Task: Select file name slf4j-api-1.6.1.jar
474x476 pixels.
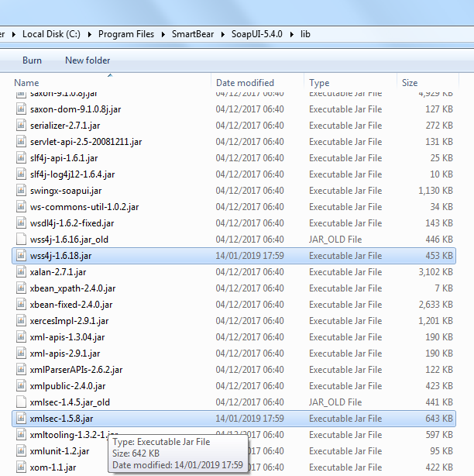Action: coord(64,158)
